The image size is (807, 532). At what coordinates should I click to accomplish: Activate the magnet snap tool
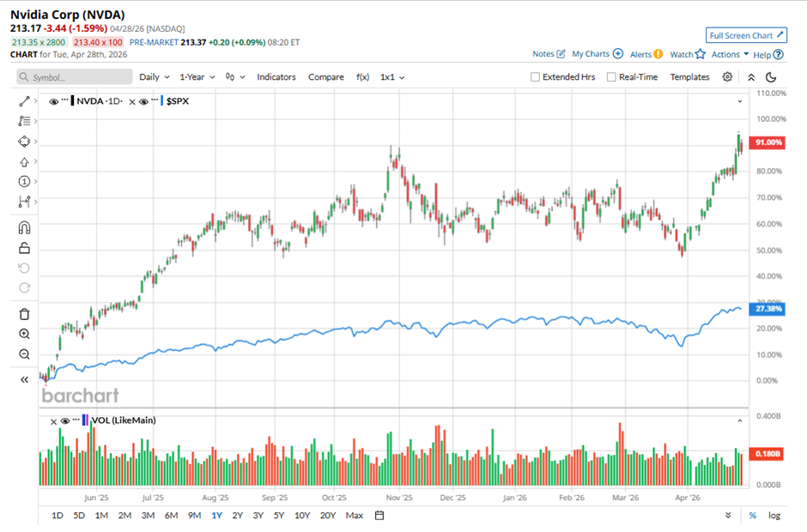pos(24,227)
